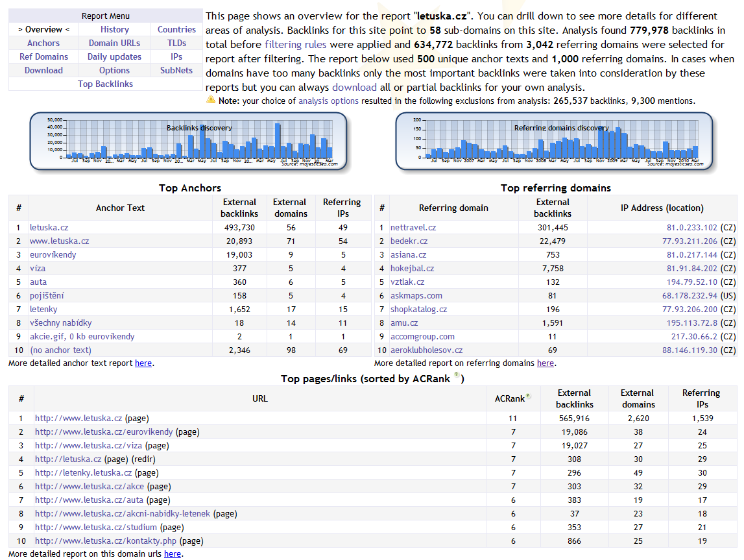
Task: Open referring domain aeroklubholesov.cz
Action: click(427, 350)
